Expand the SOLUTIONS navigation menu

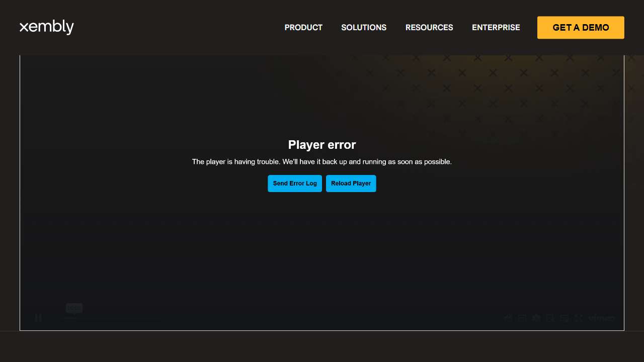(364, 28)
